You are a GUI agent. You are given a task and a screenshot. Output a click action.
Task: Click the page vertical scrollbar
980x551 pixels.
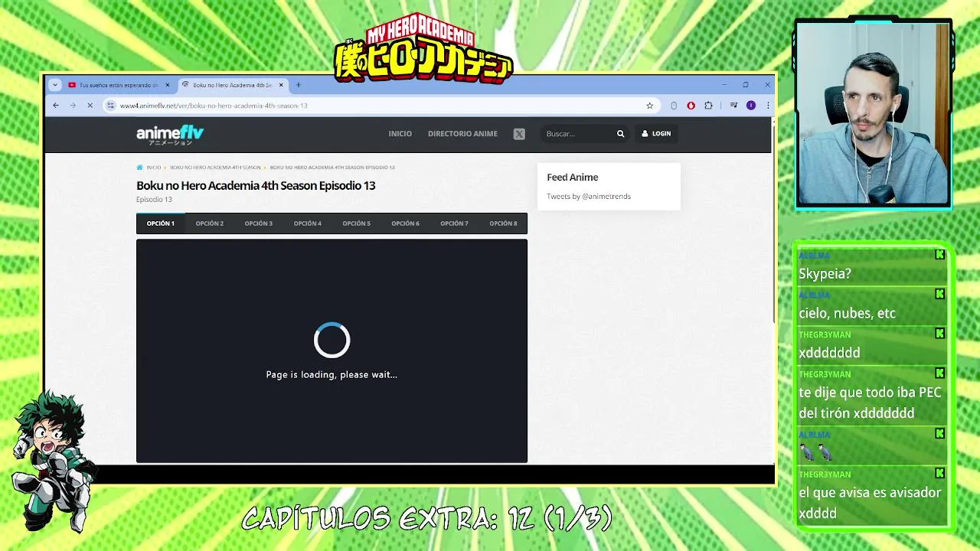[773, 222]
